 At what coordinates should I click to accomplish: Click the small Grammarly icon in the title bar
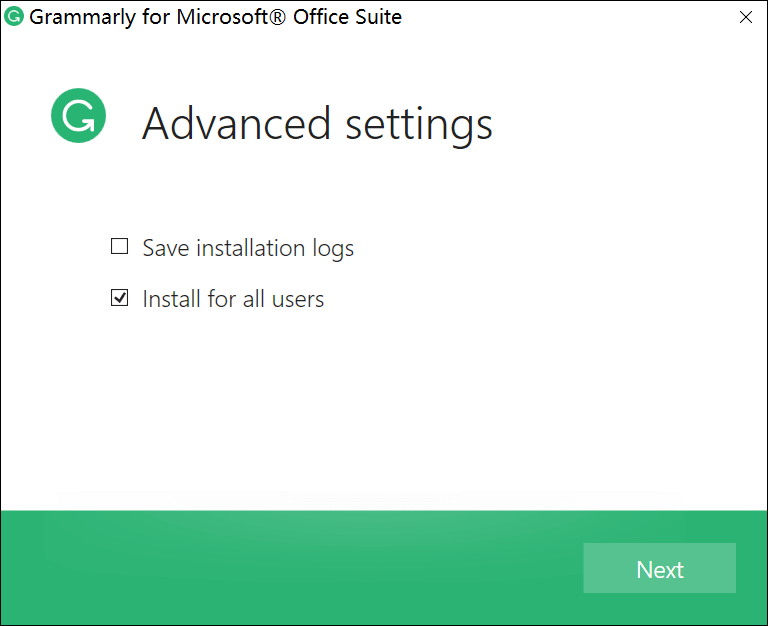coord(14,16)
